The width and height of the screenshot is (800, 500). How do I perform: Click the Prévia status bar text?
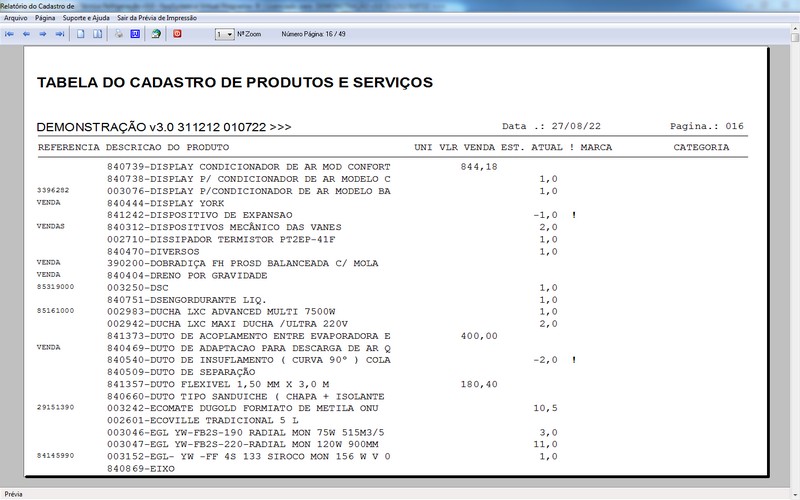tap(14, 494)
